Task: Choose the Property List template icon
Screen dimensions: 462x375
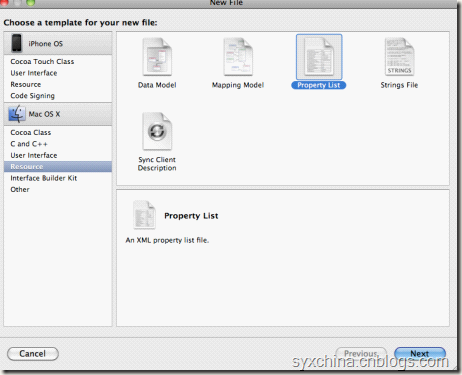Action: tap(319, 57)
